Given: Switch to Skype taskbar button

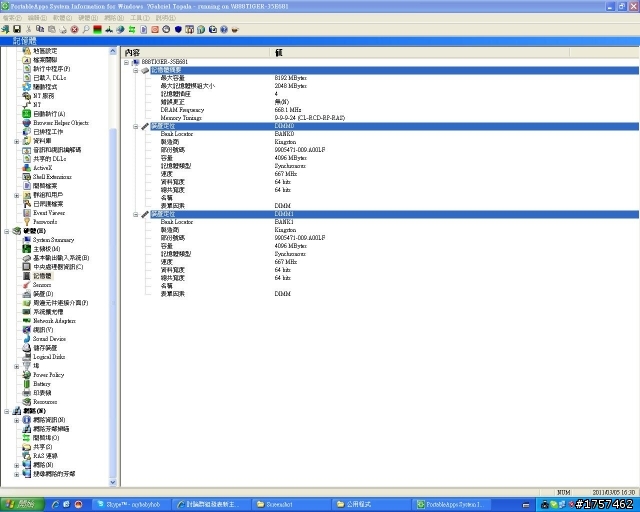Looking at the screenshot, I should coord(131,504).
